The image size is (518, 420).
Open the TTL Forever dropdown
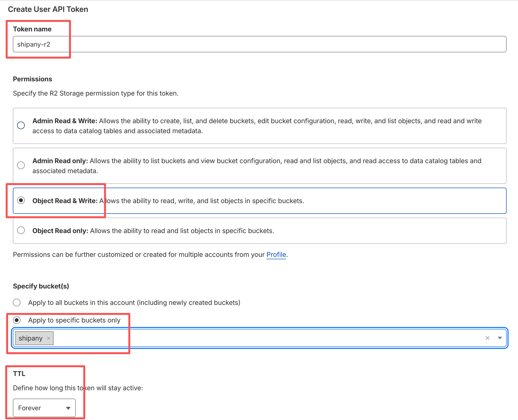68,408
